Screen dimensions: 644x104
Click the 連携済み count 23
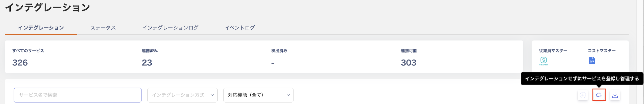[x=147, y=62]
